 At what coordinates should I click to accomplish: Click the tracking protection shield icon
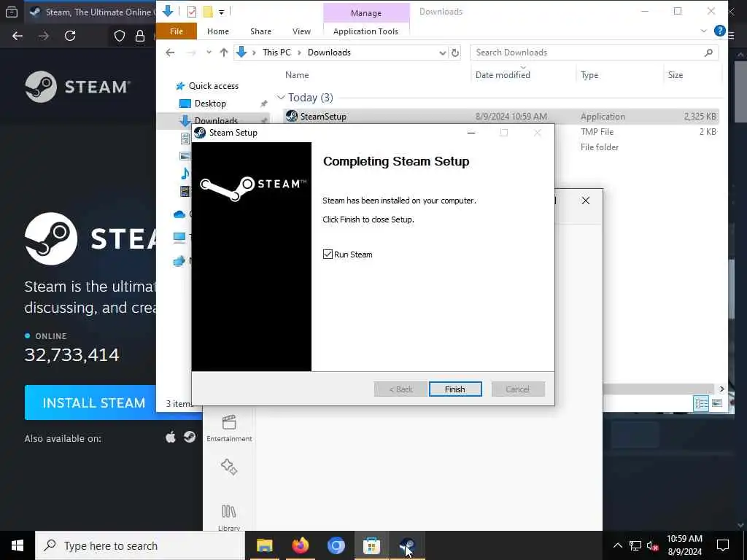click(x=119, y=36)
